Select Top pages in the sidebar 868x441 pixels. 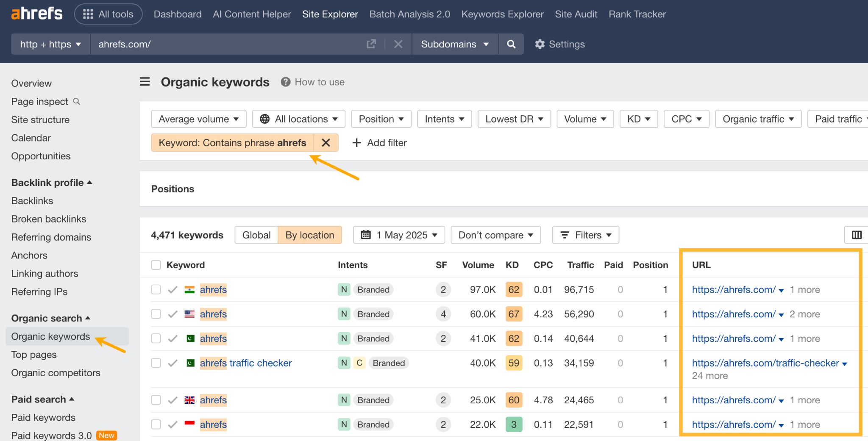(x=33, y=355)
